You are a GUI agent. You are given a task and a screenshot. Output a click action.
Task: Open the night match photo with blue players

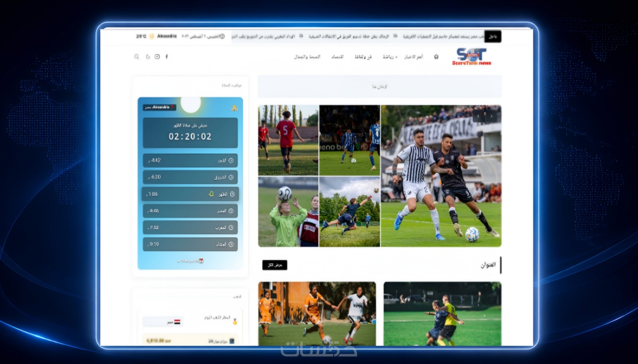(349, 140)
